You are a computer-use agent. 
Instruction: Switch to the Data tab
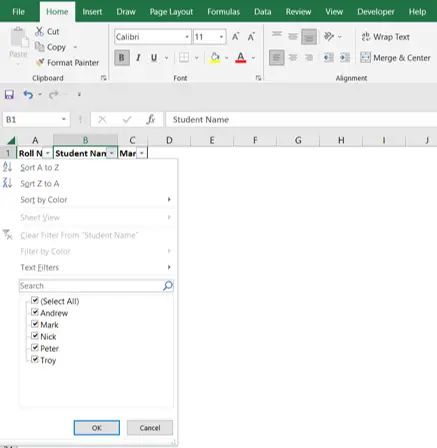pos(263,12)
